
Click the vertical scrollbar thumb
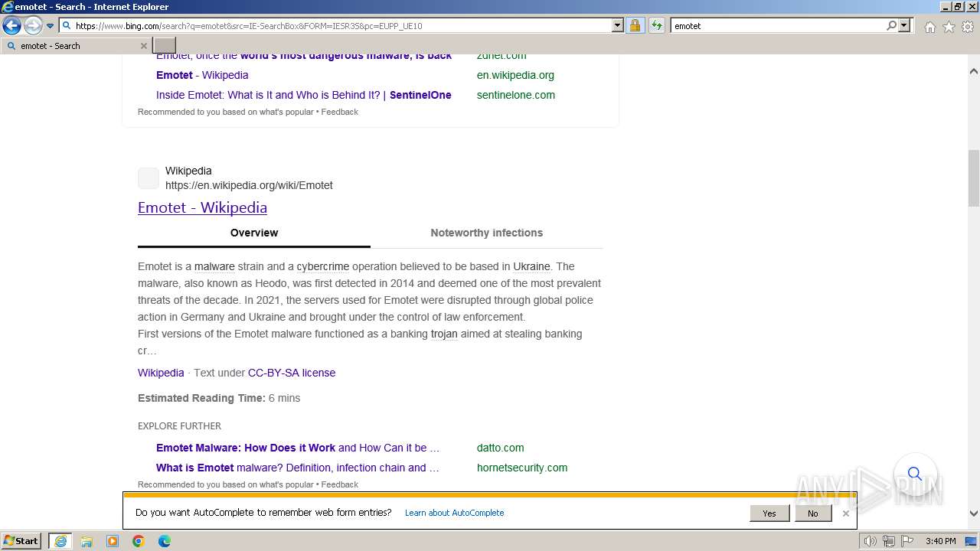974,178
